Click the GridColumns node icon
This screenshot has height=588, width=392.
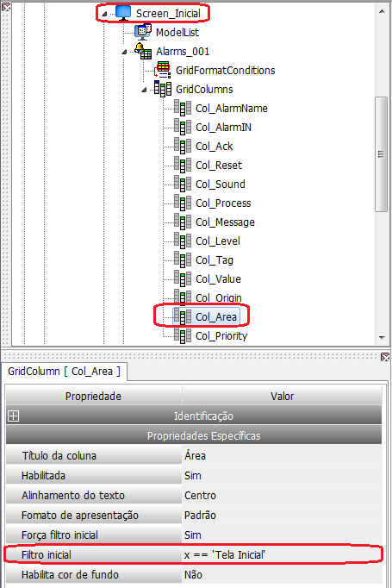(163, 90)
